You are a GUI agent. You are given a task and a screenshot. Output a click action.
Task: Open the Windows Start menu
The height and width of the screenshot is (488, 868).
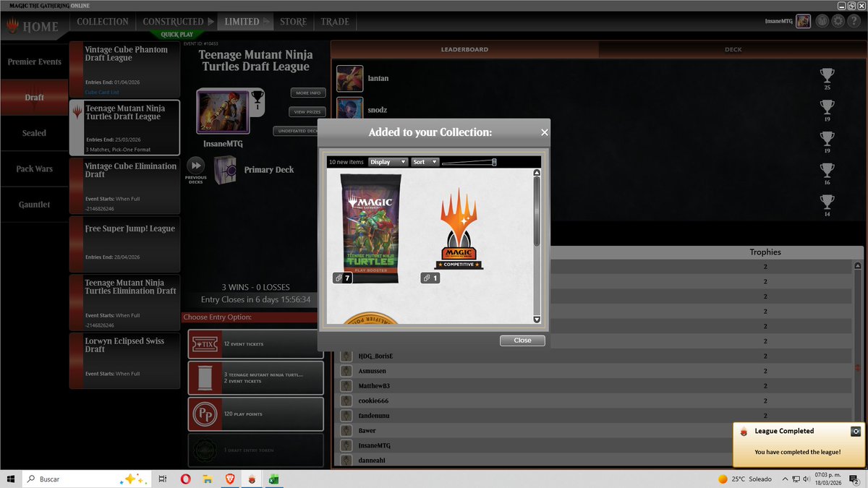[11, 479]
